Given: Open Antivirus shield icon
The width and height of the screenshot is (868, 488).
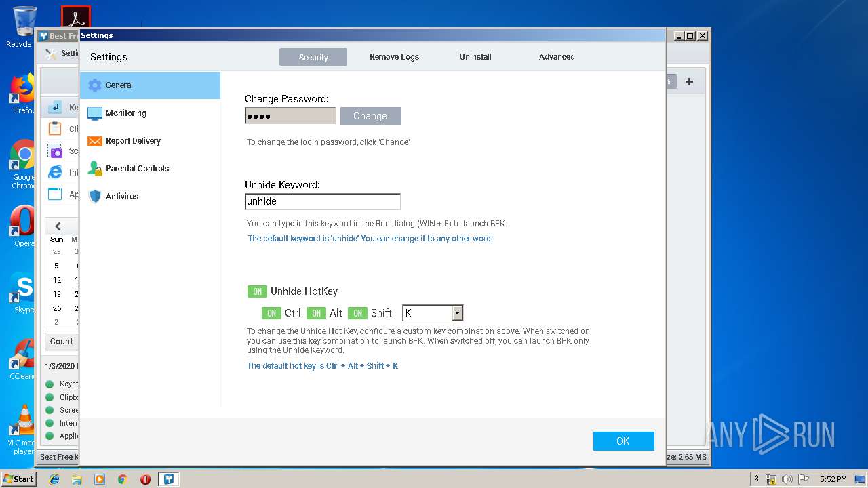Looking at the screenshot, I should 95,197.
